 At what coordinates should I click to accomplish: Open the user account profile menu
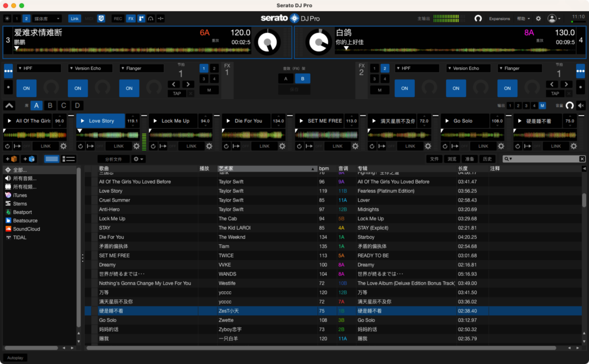click(554, 19)
